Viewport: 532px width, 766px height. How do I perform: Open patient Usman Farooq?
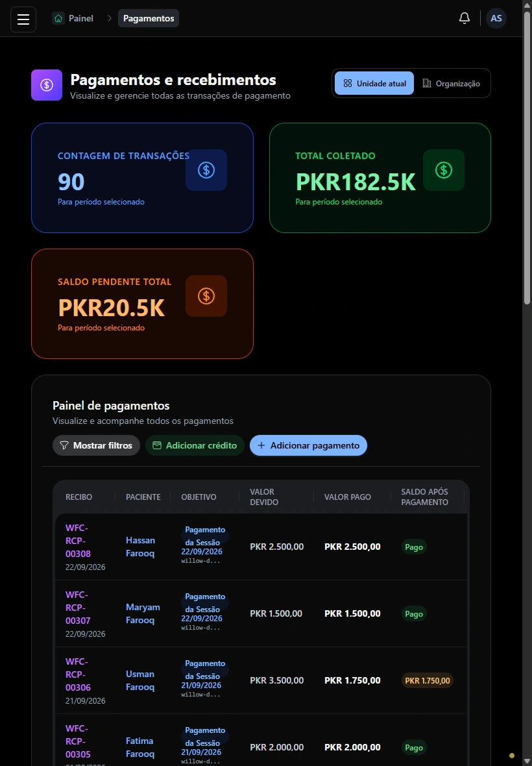coord(140,680)
